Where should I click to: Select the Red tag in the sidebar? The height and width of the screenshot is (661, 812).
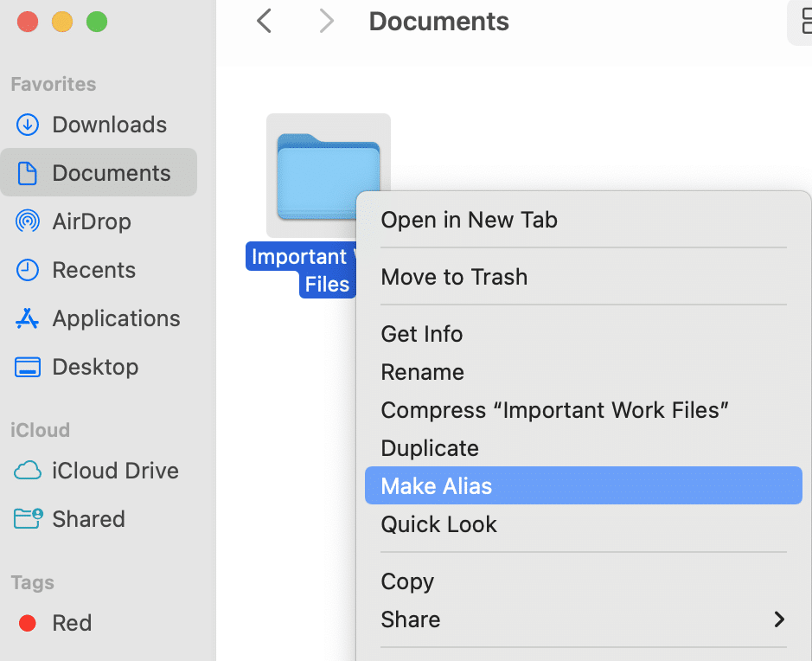[72, 623]
